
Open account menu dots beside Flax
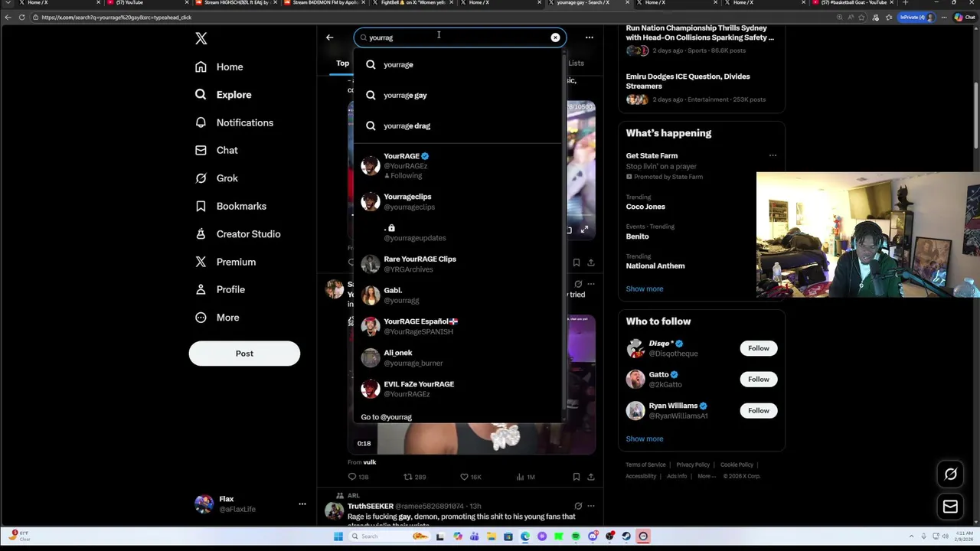pos(302,504)
